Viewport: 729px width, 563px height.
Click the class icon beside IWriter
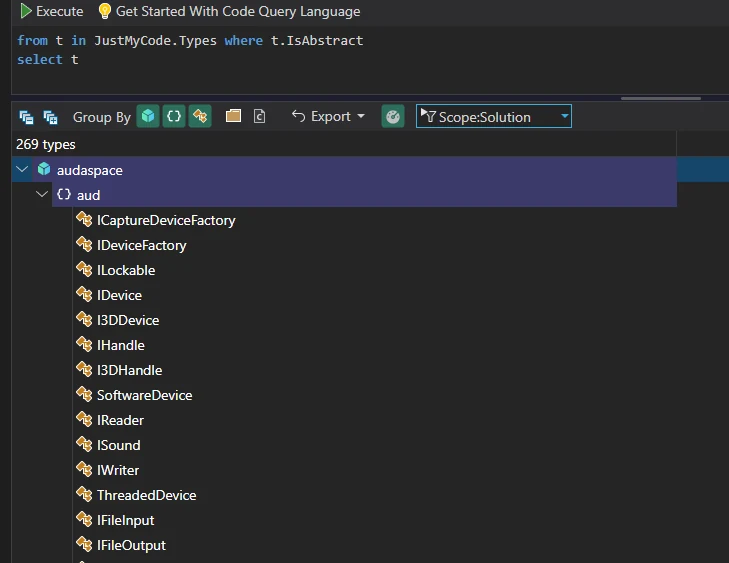click(84, 470)
